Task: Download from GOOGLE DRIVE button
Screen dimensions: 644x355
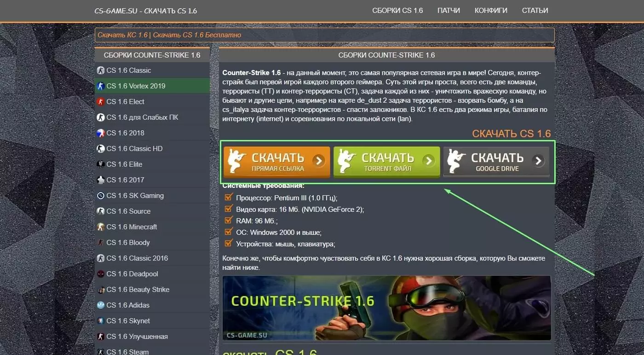Action: [496, 162]
